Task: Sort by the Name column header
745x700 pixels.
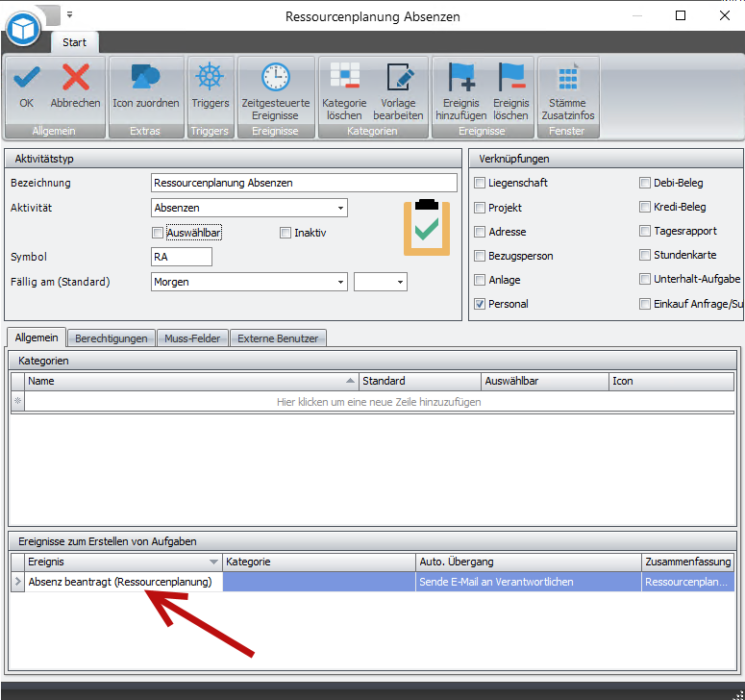Action: click(191, 381)
